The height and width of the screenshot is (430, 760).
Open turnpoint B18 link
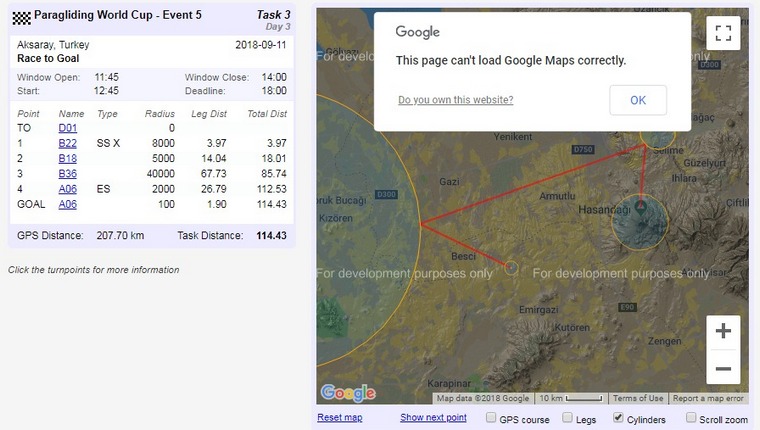pos(68,159)
